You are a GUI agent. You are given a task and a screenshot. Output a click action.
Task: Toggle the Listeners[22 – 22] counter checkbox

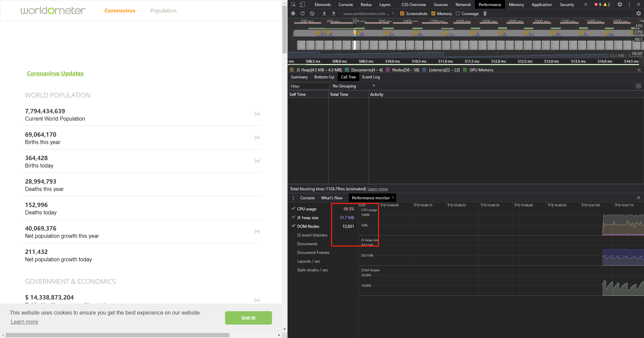point(424,70)
